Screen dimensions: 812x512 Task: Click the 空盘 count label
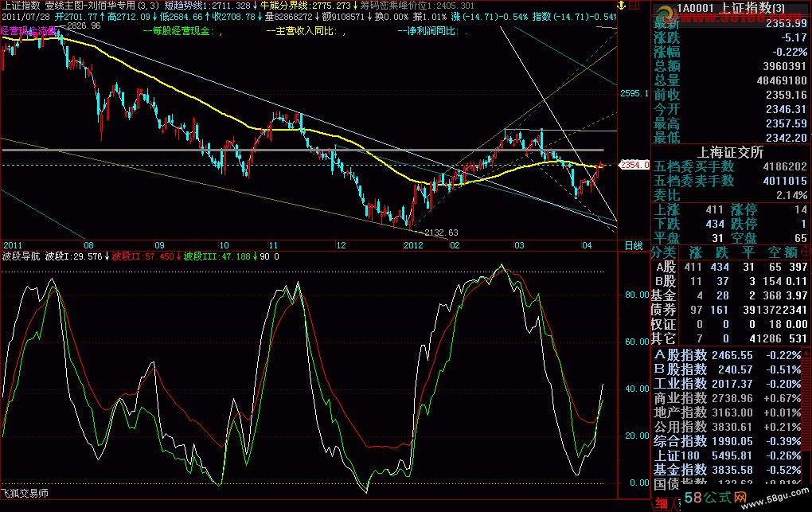coord(744,238)
